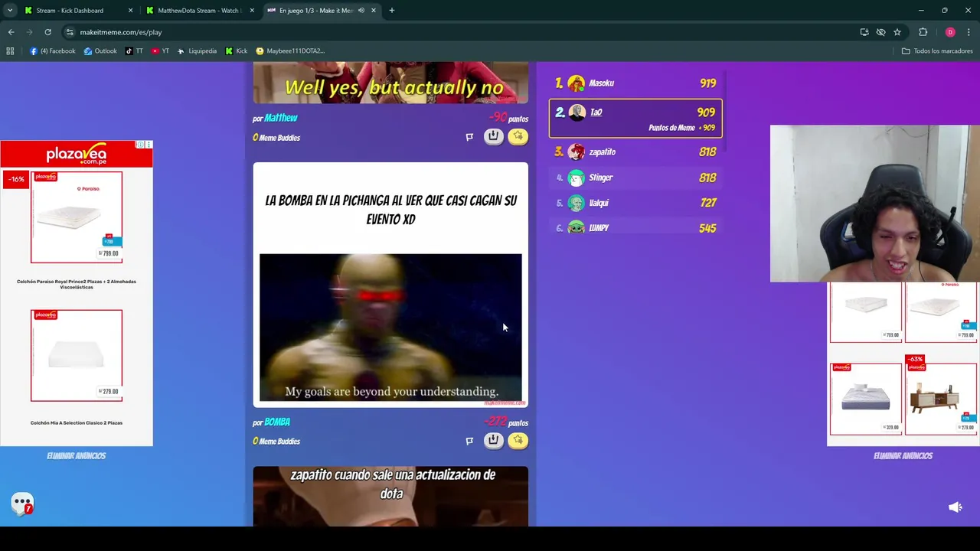Screen dimensions: 980x551
Task: Open Maybeee111DOTA2 bookmark
Action: click(290, 51)
